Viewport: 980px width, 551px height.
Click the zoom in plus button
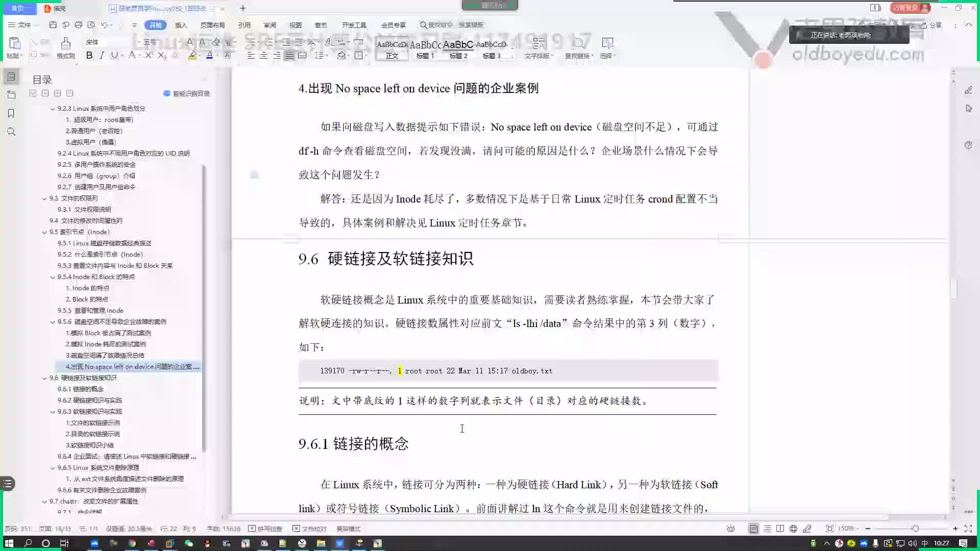tap(955, 529)
